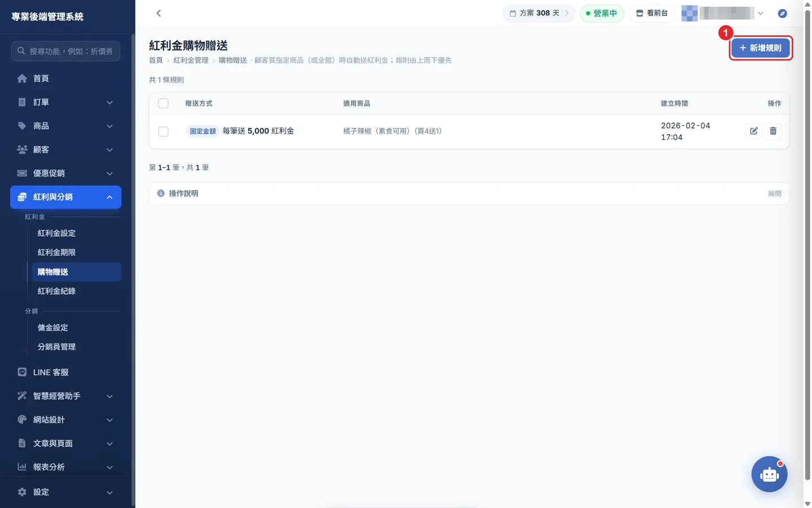Click the sidebar search field
812x508 pixels.
pyautogui.click(x=65, y=51)
